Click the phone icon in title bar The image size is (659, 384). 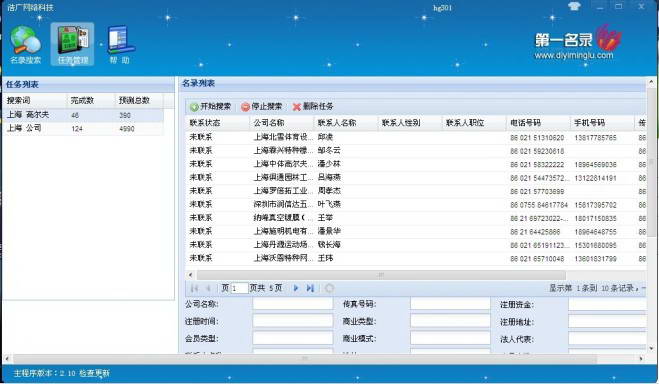point(574,6)
